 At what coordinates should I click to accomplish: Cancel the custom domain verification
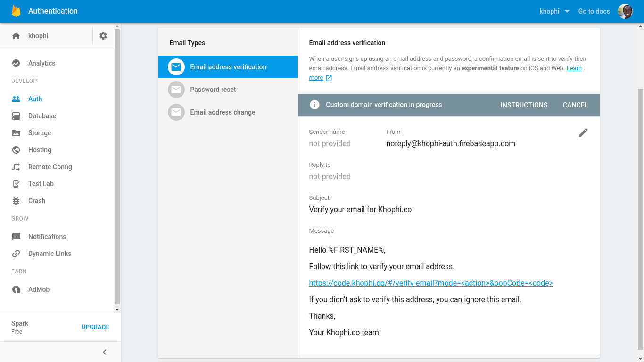pyautogui.click(x=575, y=105)
